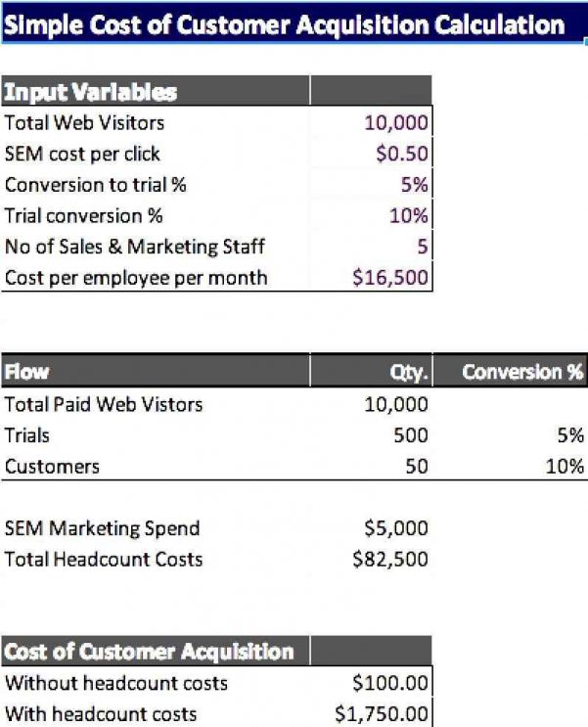Select the Conversion % column header
This screenshot has width=588, height=727.
click(x=511, y=371)
